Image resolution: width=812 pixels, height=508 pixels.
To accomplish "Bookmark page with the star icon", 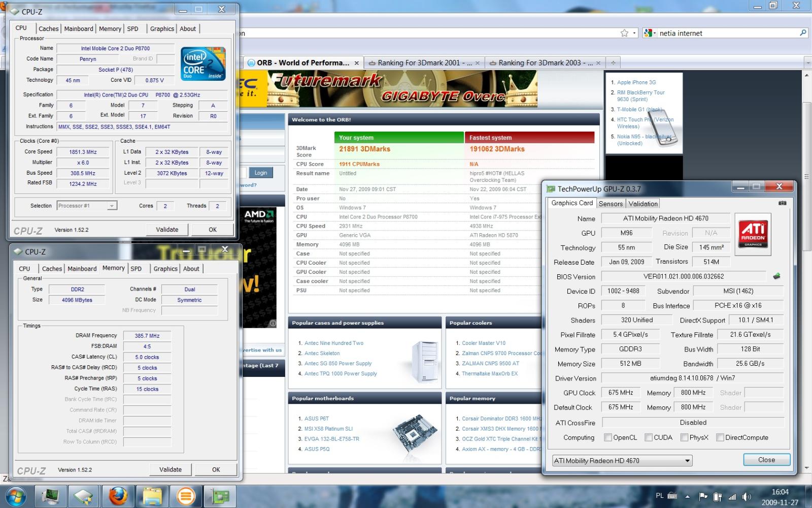I will (624, 33).
